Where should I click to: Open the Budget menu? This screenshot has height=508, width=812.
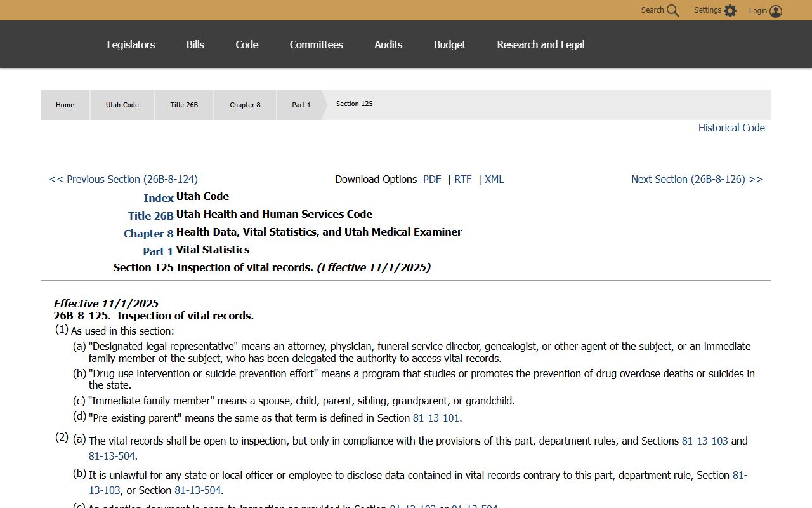coord(450,44)
